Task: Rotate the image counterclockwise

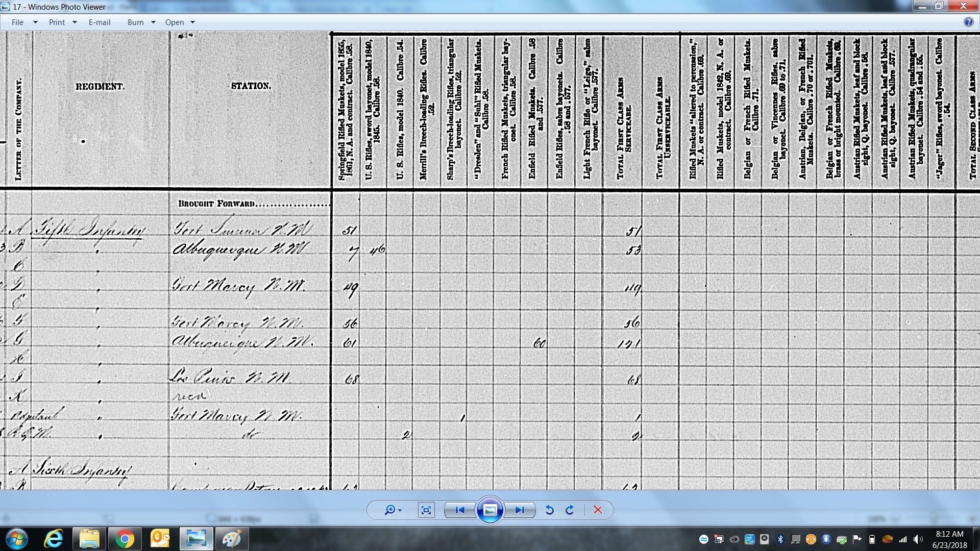Action: tap(550, 510)
